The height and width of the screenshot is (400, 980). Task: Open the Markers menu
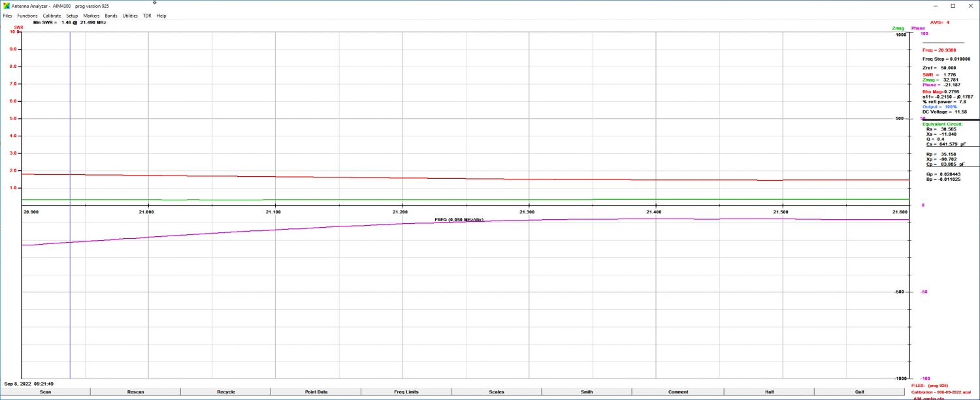tap(91, 16)
